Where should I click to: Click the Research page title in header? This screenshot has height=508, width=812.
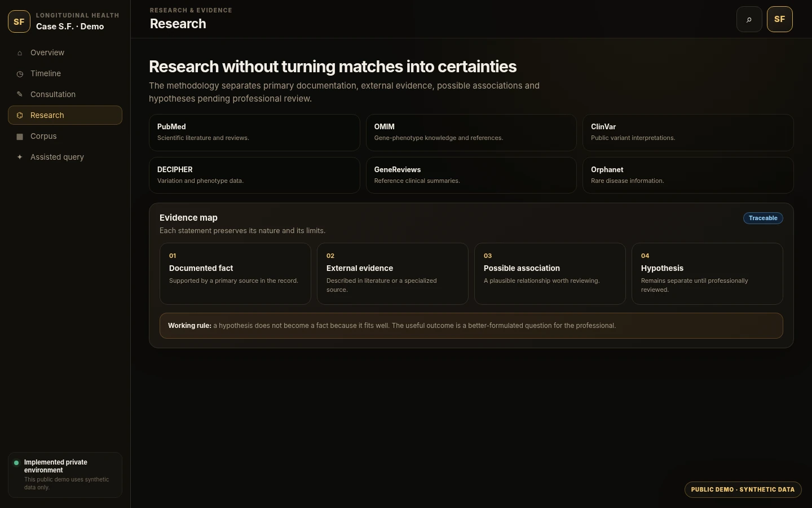(x=178, y=24)
